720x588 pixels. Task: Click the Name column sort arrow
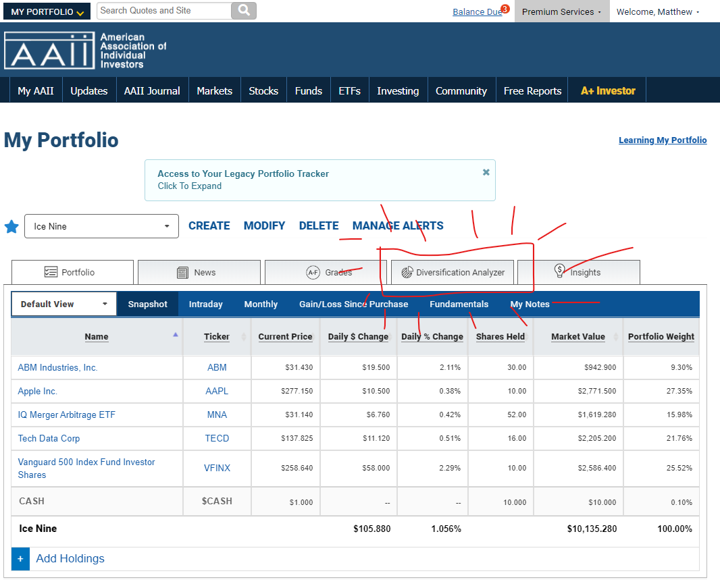click(x=176, y=335)
